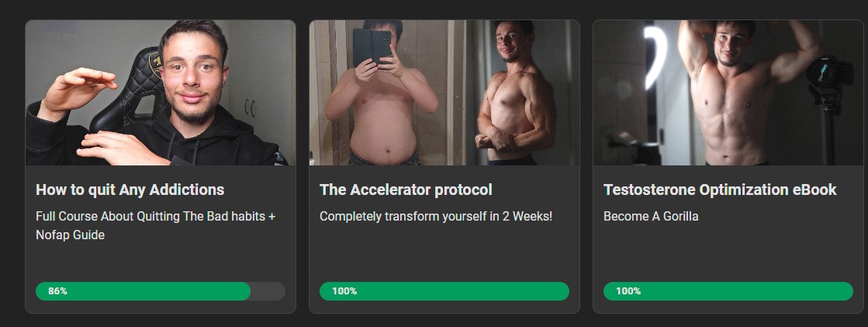Click the 100% label under Accelerator protocol

click(344, 291)
